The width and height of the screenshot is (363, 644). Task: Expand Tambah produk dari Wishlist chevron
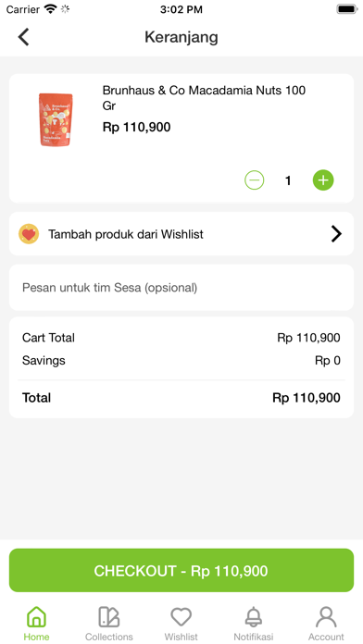tap(336, 234)
